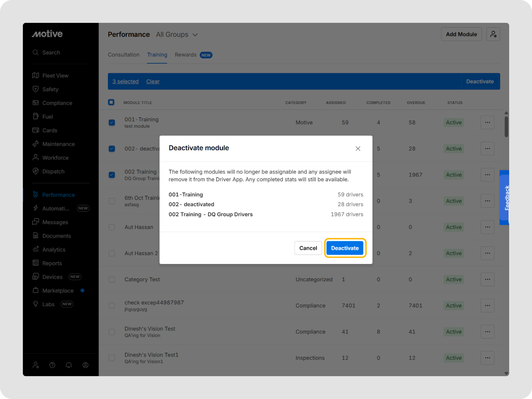Screen dimensions: 532x399
Task: Click the notifications bell icon
Action: click(x=69, y=365)
